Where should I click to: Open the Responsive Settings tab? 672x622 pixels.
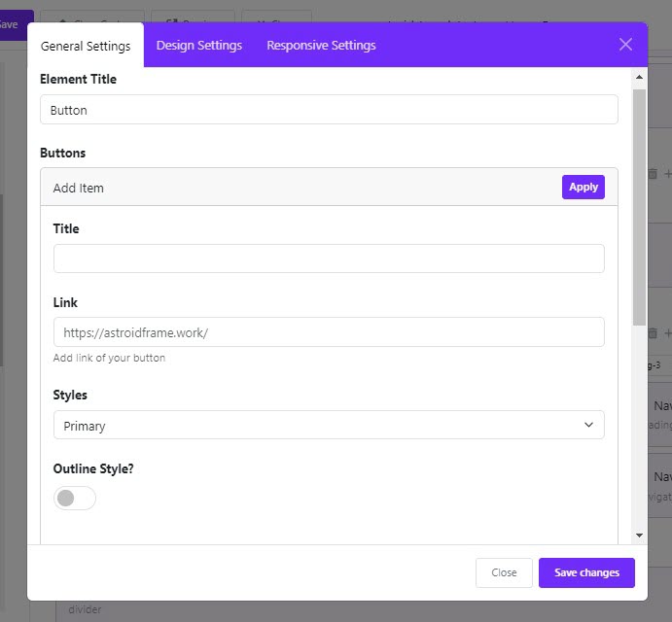[x=321, y=46]
